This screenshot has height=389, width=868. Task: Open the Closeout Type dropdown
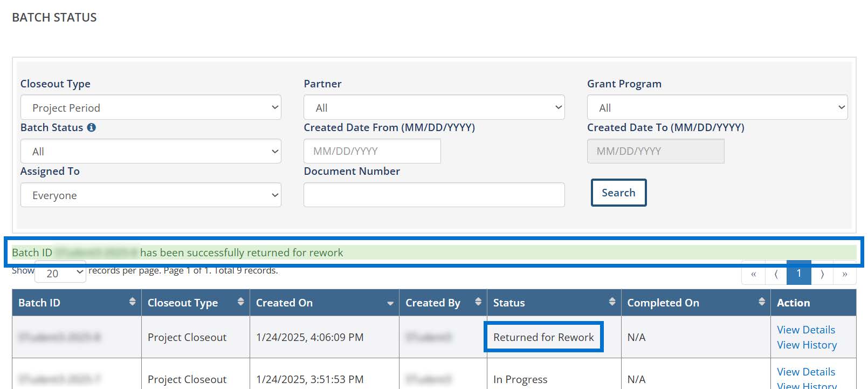coord(150,107)
